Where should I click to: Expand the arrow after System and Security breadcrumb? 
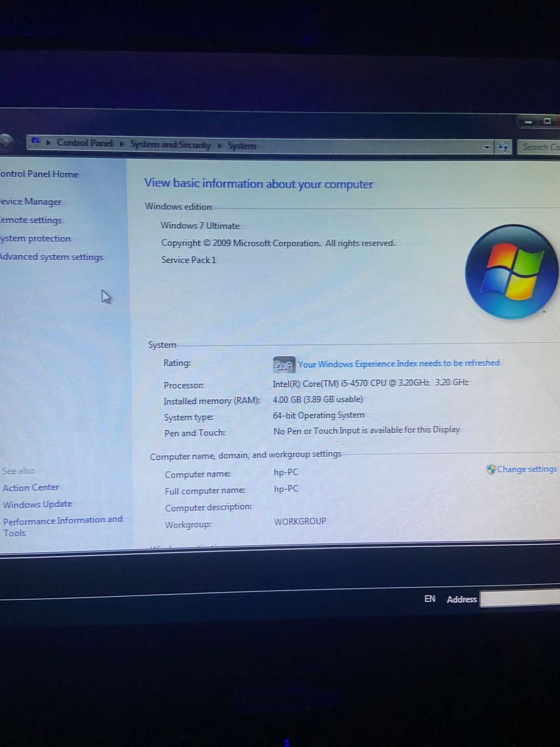pos(220,146)
